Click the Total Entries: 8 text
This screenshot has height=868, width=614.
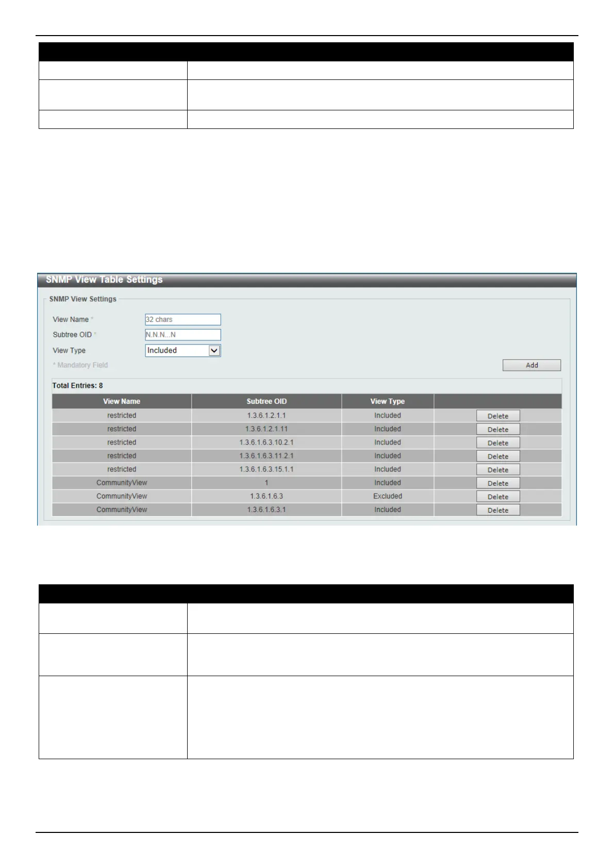(77, 385)
